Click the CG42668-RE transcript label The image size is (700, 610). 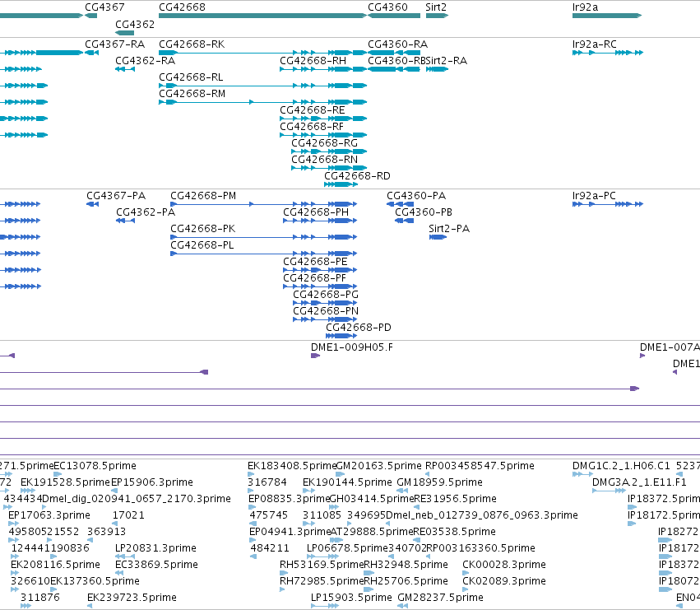coord(313,110)
